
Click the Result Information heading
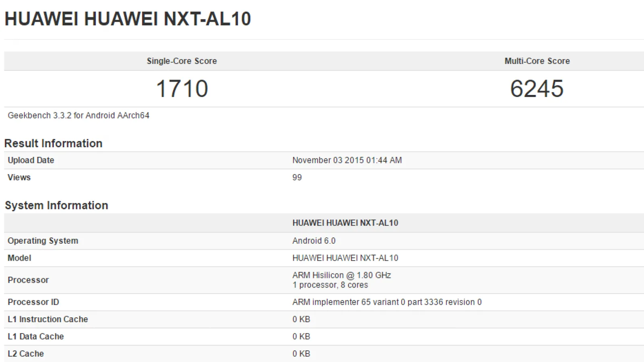tap(53, 143)
